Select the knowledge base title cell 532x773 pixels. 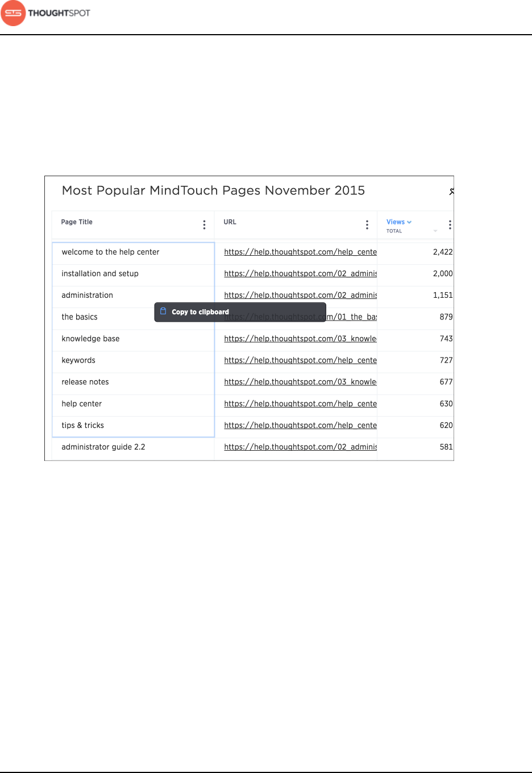tap(90, 339)
